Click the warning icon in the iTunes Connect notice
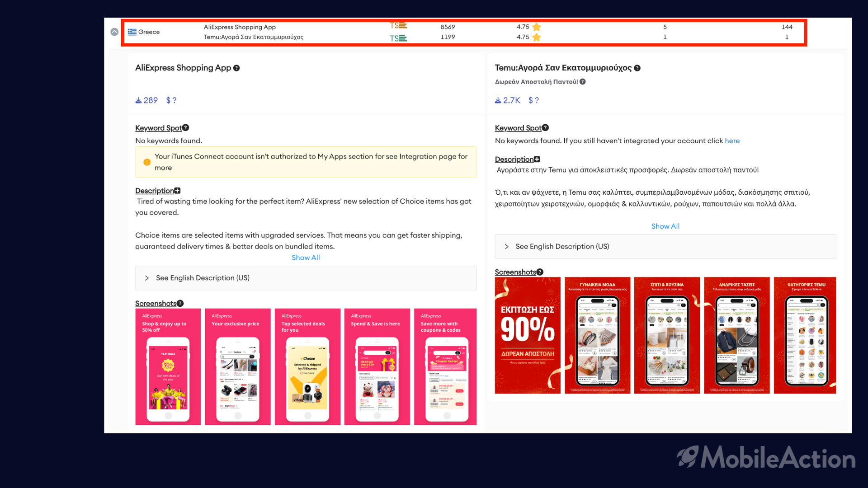This screenshot has height=488, width=868. [x=147, y=162]
